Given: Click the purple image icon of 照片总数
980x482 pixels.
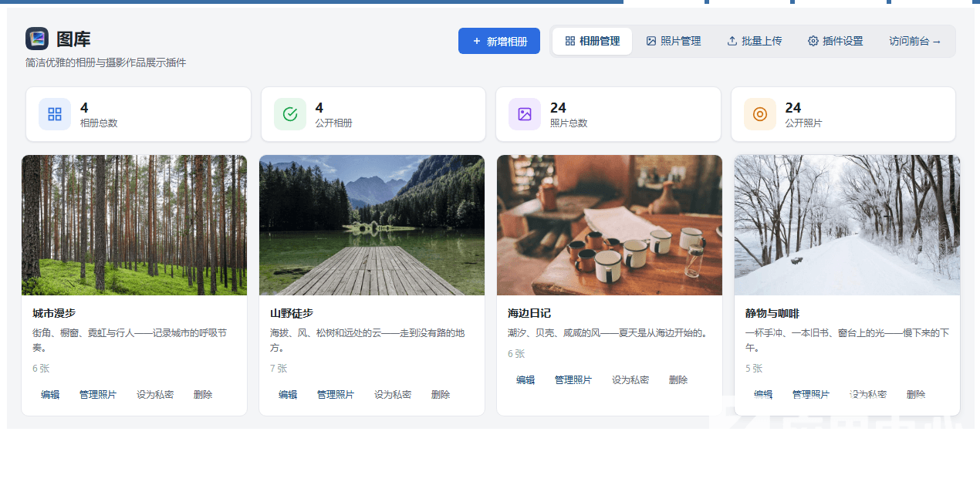Looking at the screenshot, I should [525, 114].
